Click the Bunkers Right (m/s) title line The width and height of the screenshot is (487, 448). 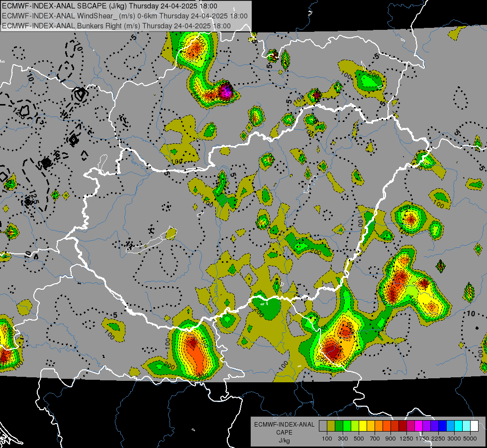116,26
